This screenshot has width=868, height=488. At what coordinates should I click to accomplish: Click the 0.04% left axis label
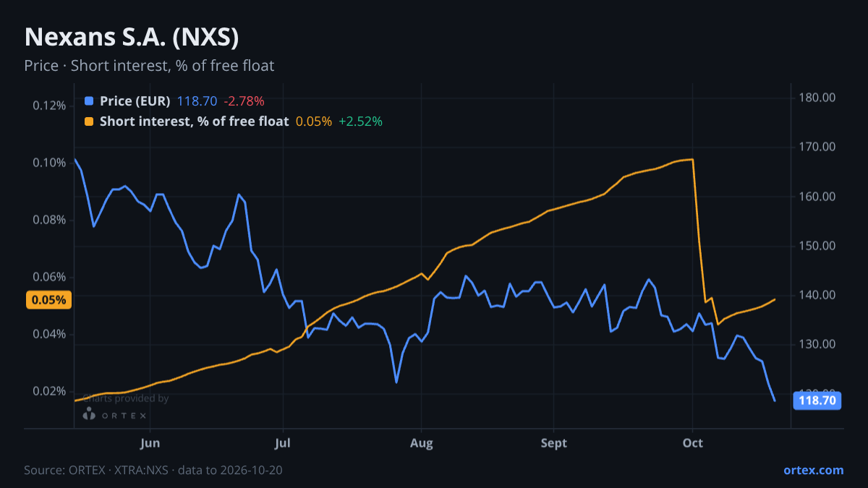[x=49, y=334]
